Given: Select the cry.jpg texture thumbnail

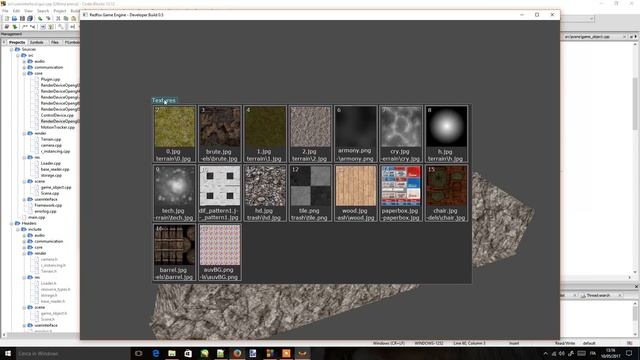Looking at the screenshot, I should coord(401,127).
